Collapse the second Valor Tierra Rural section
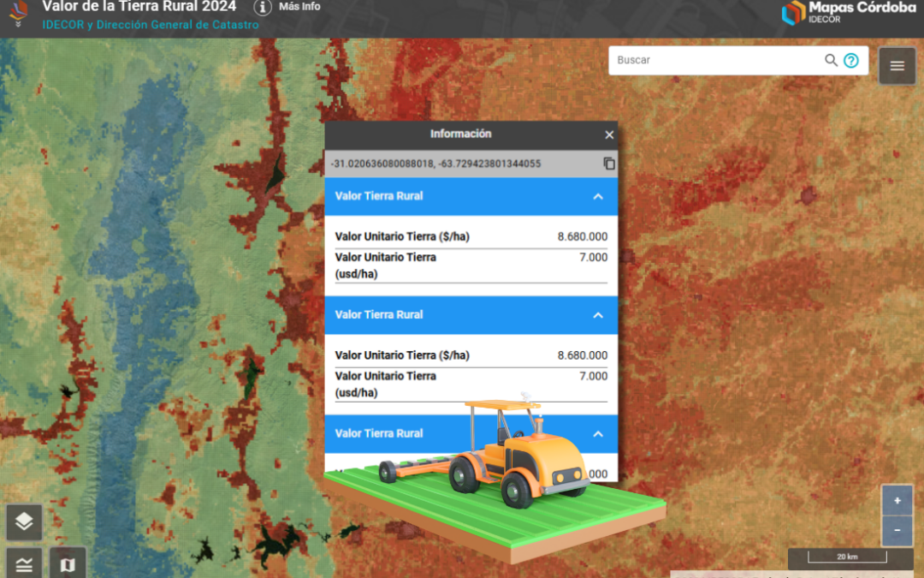The width and height of the screenshot is (924, 578). tap(597, 315)
